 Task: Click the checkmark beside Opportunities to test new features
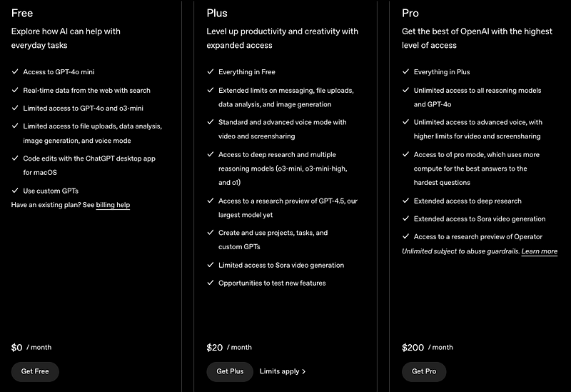210,282
